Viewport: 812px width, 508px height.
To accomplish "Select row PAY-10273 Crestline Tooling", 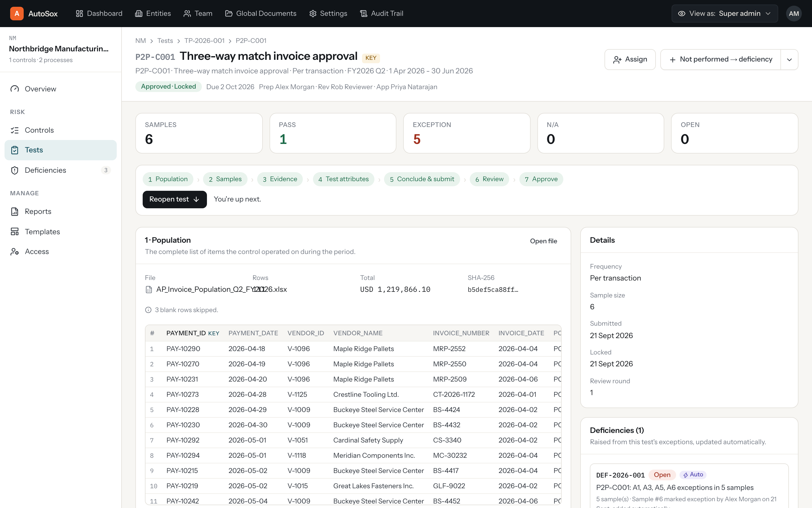I will pyautogui.click(x=353, y=395).
